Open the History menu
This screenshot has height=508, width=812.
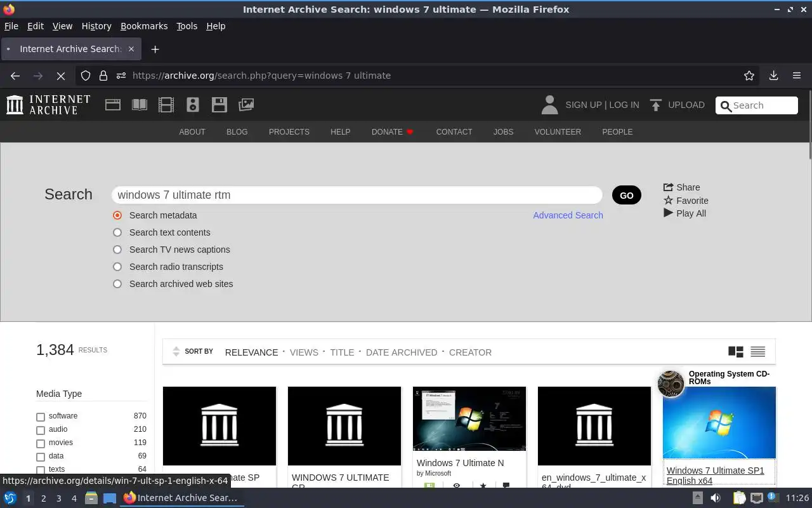(x=96, y=26)
